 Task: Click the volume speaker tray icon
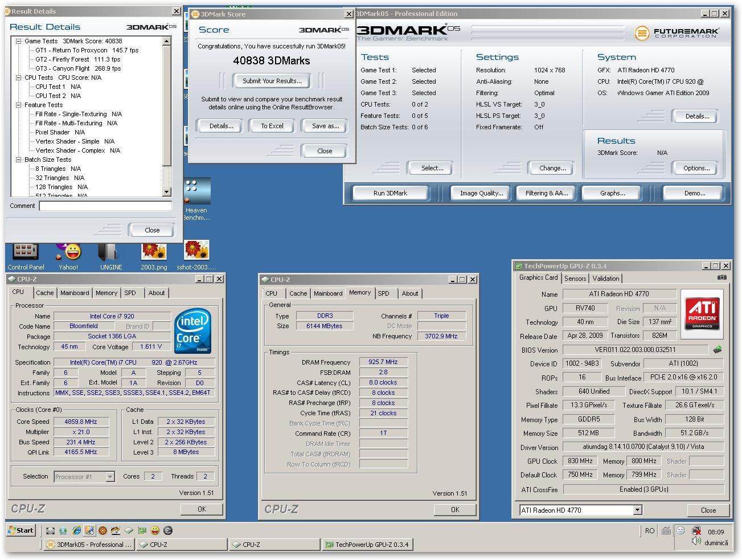[x=696, y=541]
